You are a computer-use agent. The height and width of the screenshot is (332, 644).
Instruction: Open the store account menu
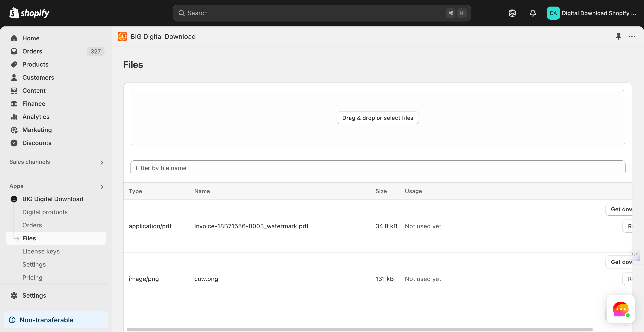pos(591,13)
